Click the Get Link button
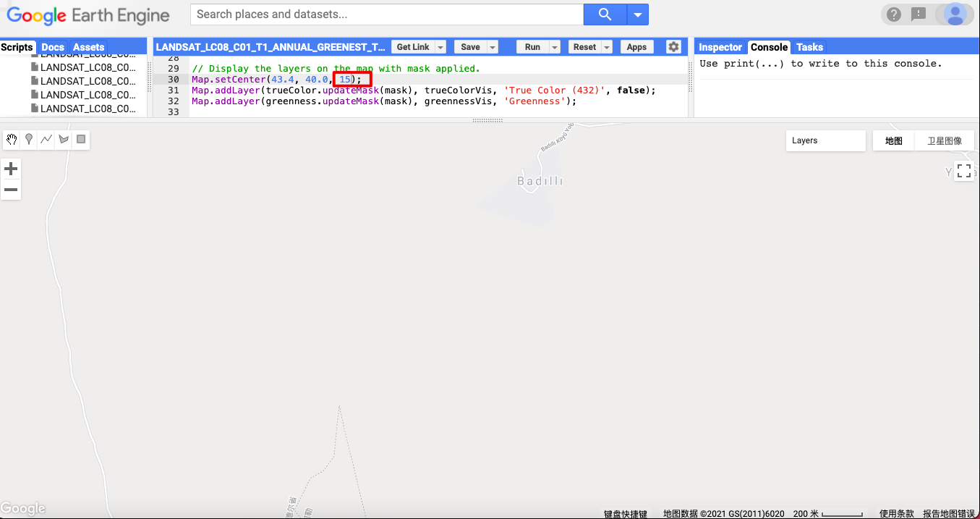 tap(413, 47)
